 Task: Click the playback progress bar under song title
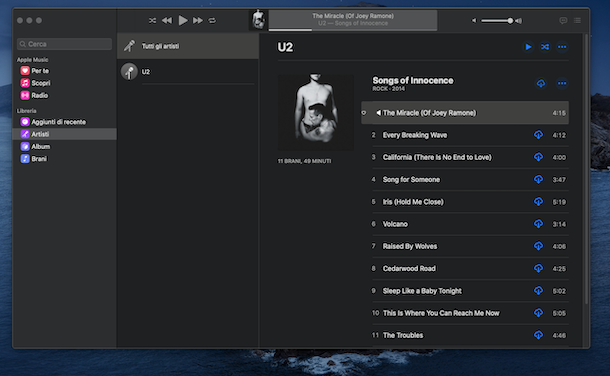[353, 30]
